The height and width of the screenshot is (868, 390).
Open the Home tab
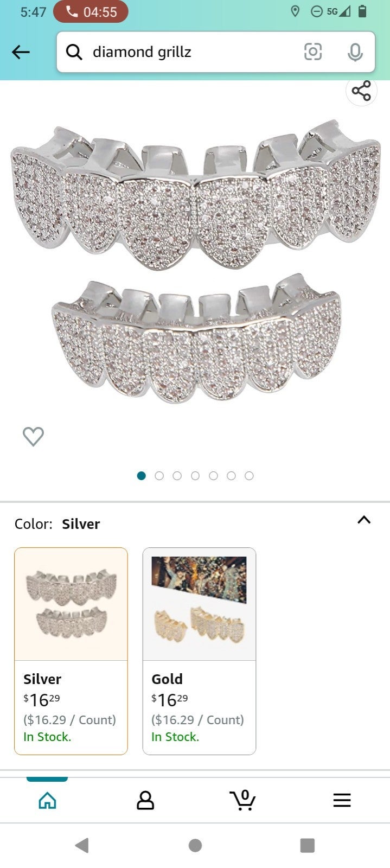47,800
